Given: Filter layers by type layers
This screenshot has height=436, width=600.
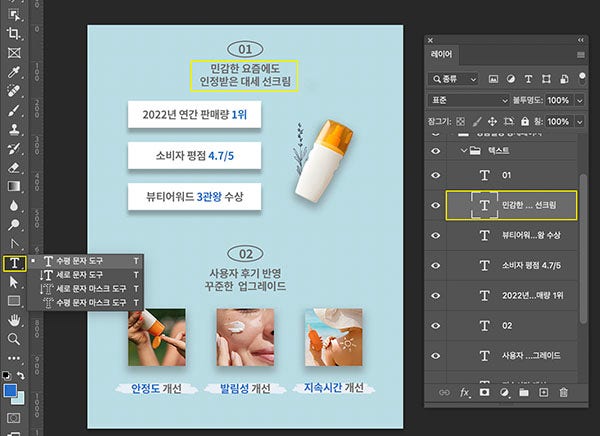Looking at the screenshot, I should pos(528,79).
